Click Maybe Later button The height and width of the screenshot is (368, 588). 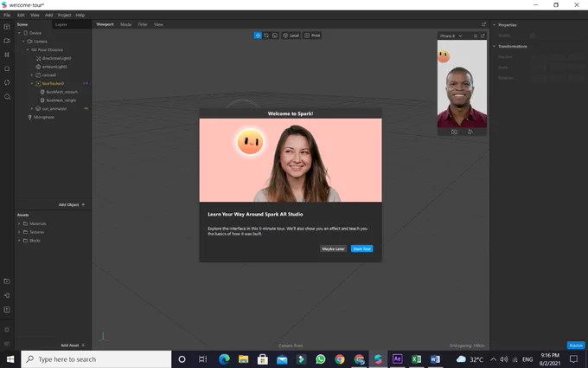tap(333, 249)
